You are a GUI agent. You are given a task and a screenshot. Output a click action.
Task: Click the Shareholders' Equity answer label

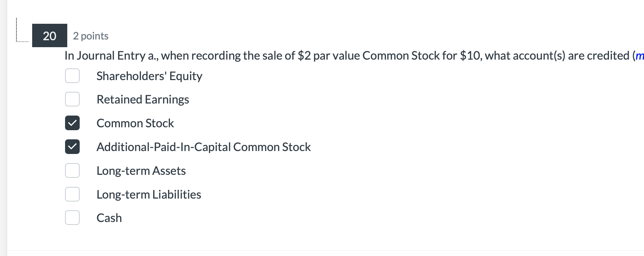coord(149,76)
